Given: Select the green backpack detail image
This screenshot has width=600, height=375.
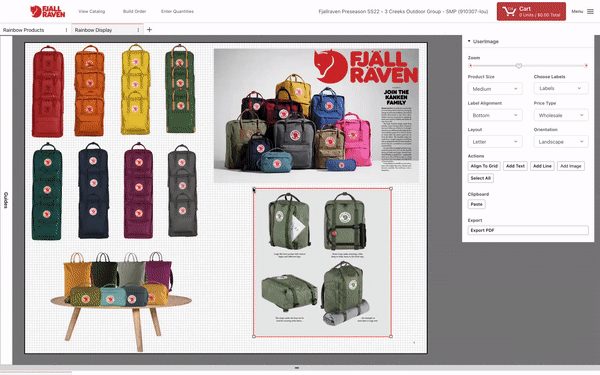Looking at the screenshot, I should coord(322,262).
